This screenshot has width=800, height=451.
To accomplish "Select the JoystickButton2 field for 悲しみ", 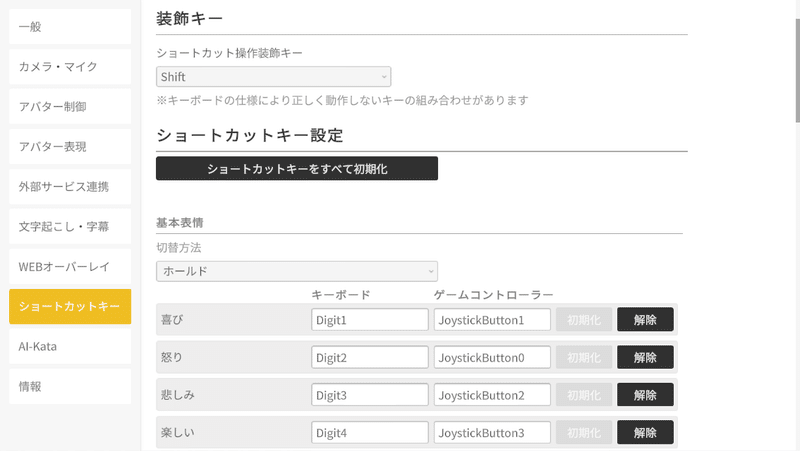I will (x=492, y=396).
